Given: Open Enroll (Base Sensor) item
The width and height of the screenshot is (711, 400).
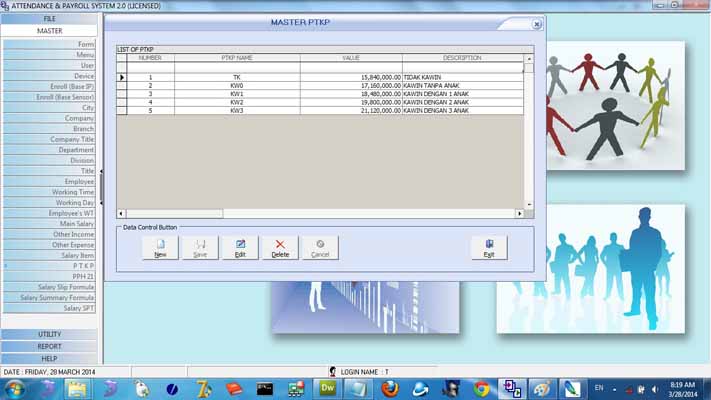Looking at the screenshot, I should pos(49,97).
